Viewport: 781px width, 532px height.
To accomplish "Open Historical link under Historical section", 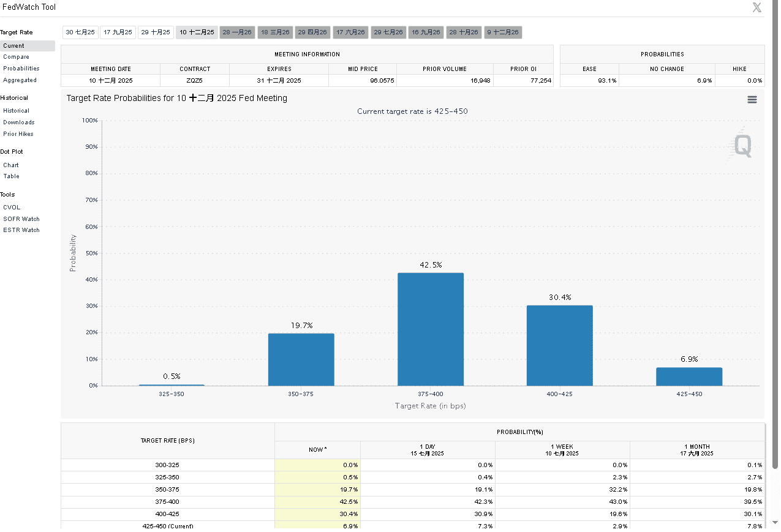I will tap(16, 111).
